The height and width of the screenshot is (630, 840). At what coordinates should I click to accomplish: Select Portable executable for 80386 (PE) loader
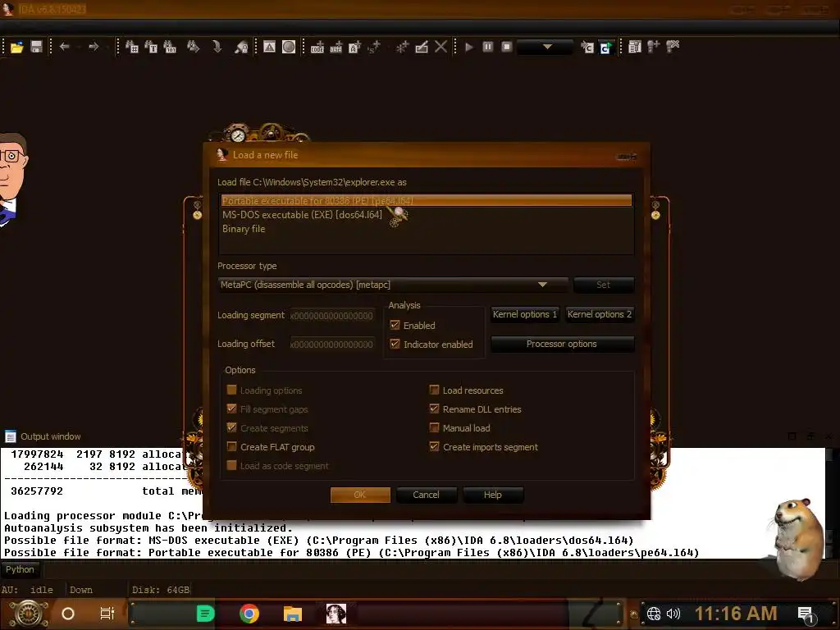coord(427,200)
